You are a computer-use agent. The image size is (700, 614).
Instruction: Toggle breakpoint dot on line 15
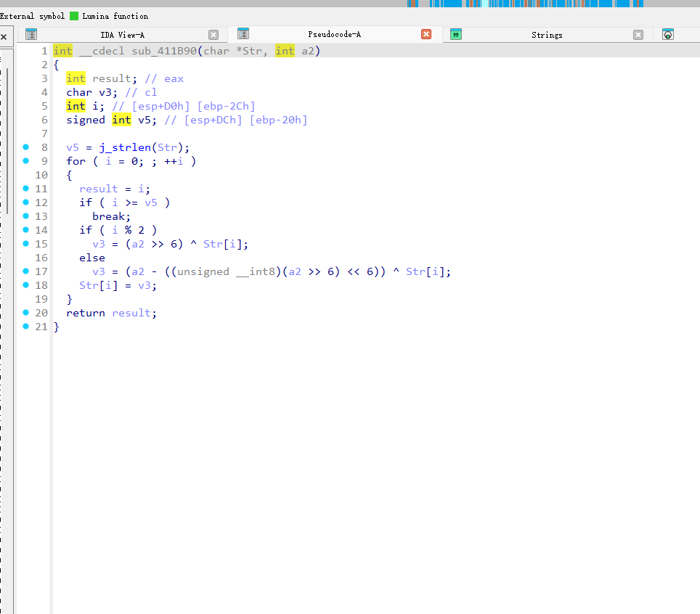(x=26, y=244)
